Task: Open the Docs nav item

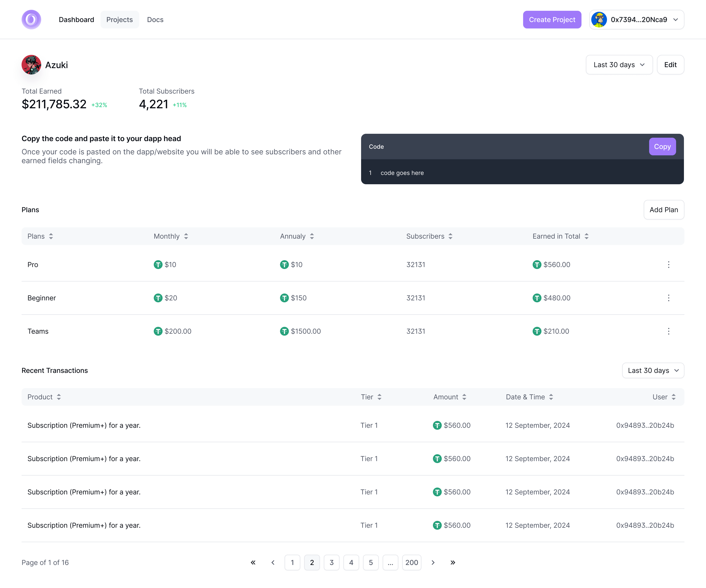Action: pyautogui.click(x=155, y=20)
